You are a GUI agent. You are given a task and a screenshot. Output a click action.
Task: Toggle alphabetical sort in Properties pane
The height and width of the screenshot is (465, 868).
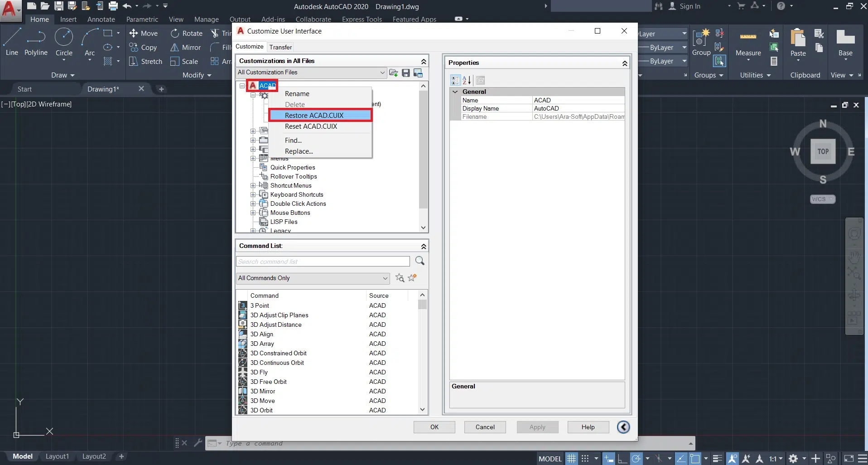pos(467,80)
